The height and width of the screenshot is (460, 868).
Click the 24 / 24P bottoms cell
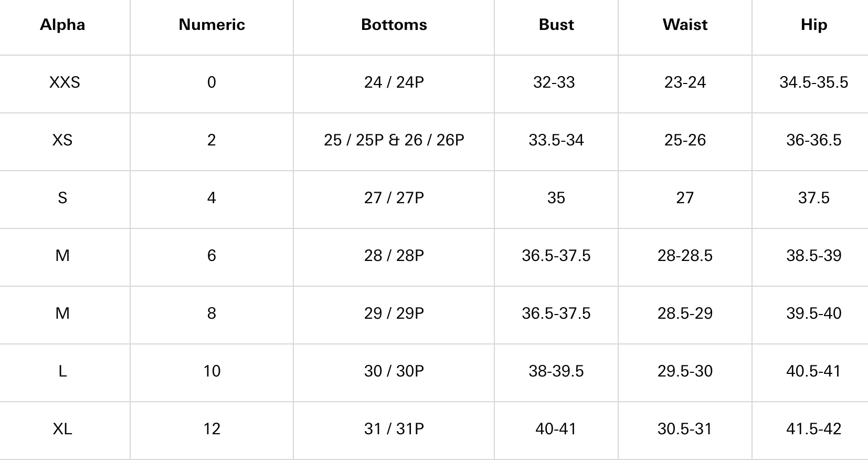[394, 82]
